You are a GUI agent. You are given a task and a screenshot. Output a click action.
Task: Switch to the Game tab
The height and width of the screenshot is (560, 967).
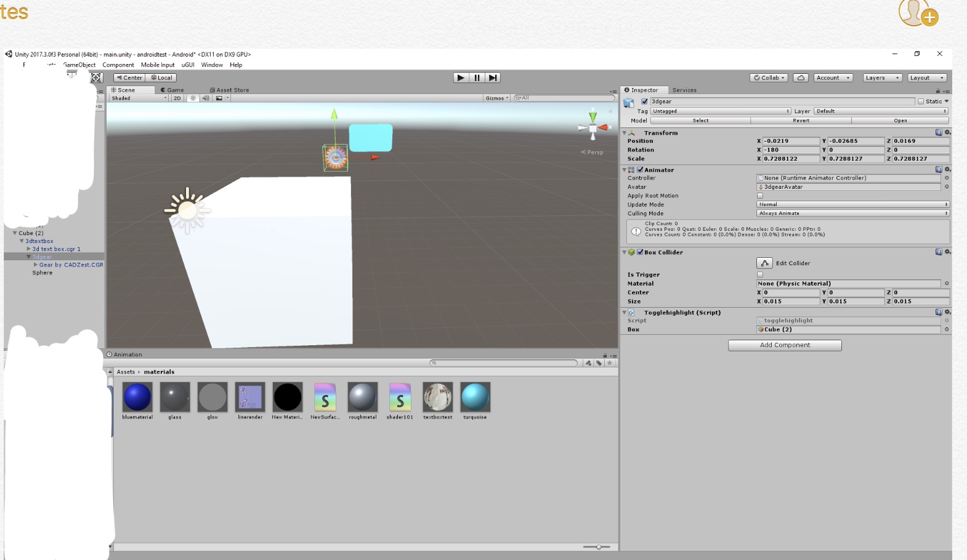coord(172,90)
